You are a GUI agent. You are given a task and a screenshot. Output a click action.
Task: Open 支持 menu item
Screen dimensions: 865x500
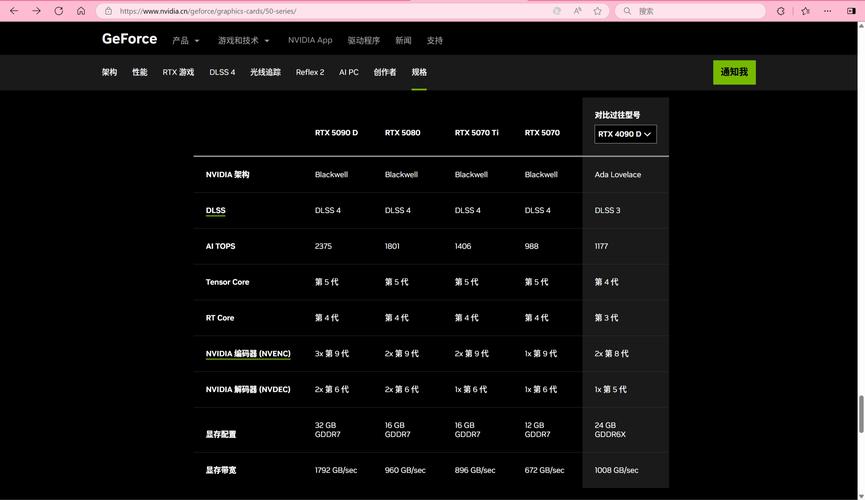(x=435, y=40)
